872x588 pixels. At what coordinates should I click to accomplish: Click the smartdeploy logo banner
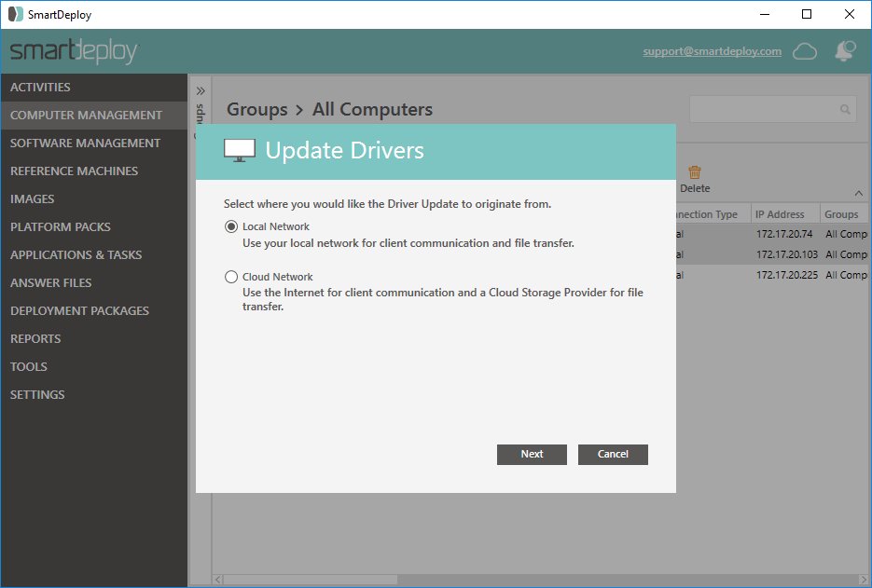73,51
